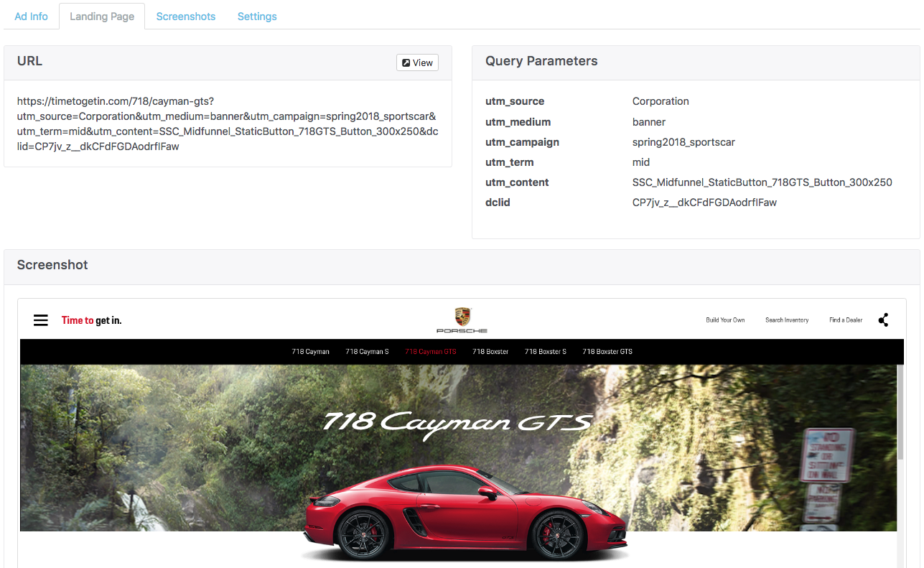Select 718 Cayman S in the model nav
Screen dimensions: 924x568
[367, 352]
